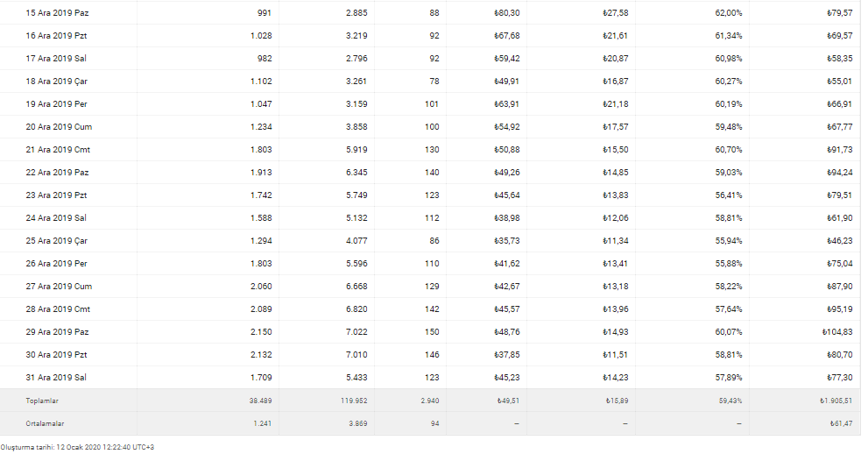This screenshot has width=868, height=454.
Task: Select the 25 Ara 2019 Çar date cell
Action: tap(58, 241)
